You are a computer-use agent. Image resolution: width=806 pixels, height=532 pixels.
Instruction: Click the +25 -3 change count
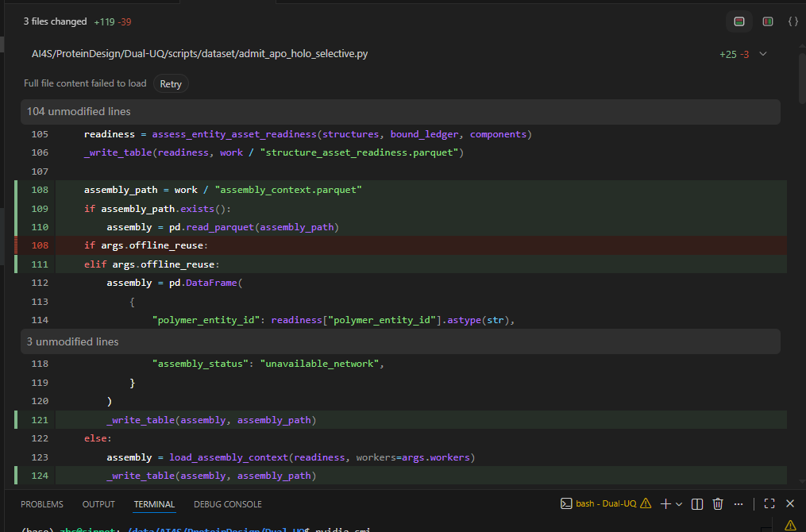point(734,55)
